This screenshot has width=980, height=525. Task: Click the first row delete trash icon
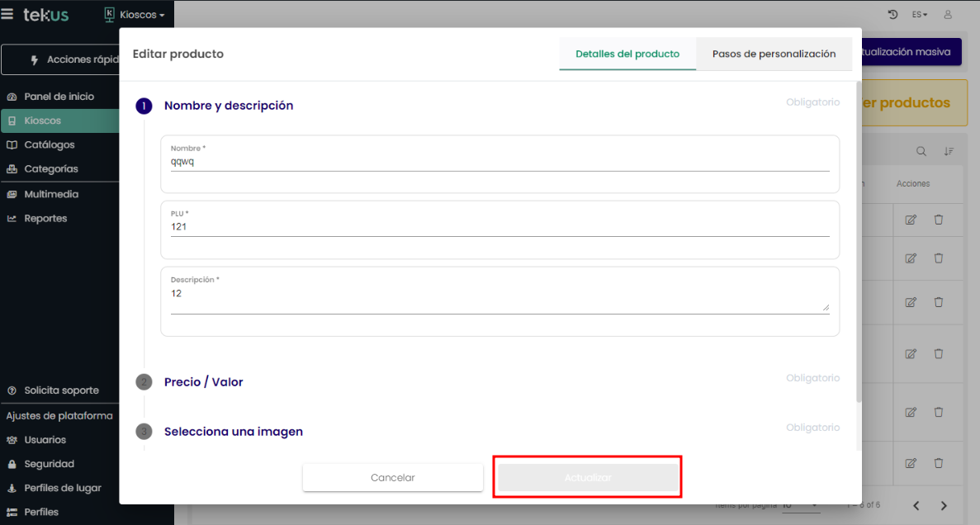939,220
